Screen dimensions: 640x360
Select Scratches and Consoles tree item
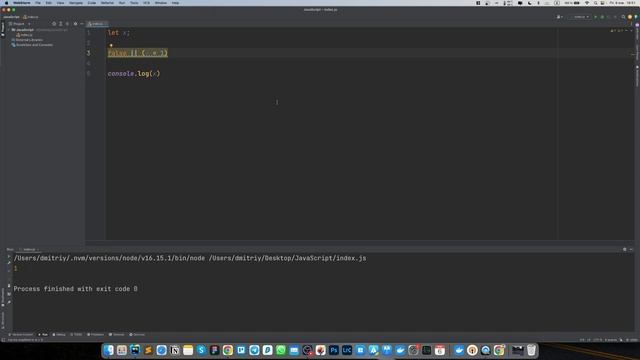[32, 45]
